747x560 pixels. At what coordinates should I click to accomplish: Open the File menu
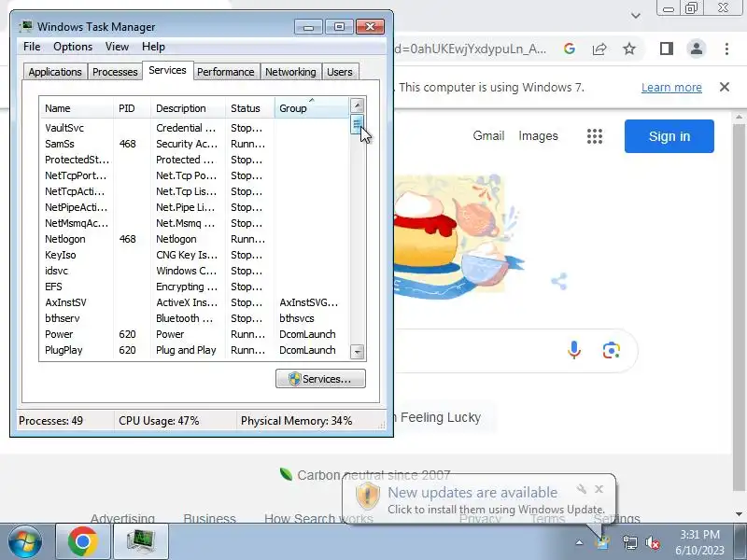(32, 47)
